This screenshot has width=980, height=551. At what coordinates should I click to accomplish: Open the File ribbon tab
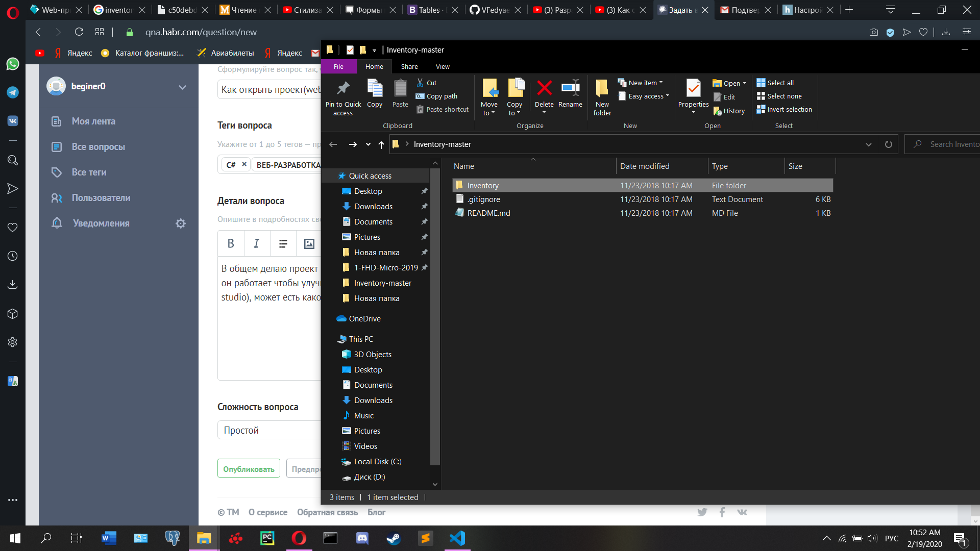pos(338,66)
